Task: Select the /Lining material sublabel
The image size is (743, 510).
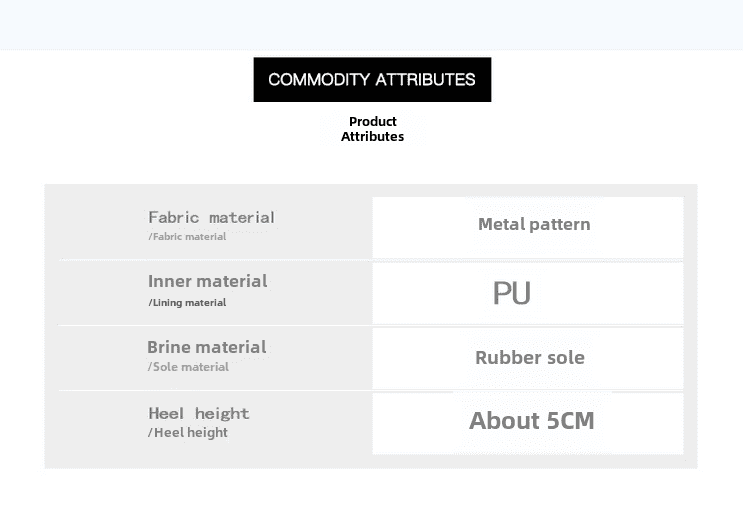Action: (x=187, y=303)
